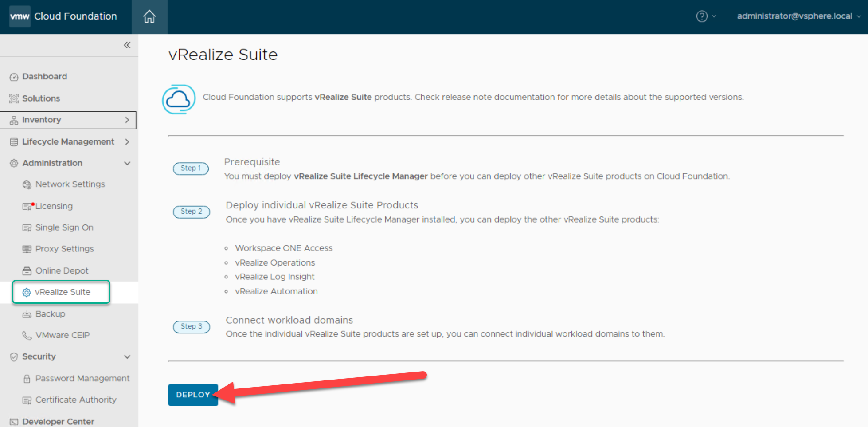Click the Online Depot icon
868x427 pixels.
point(27,270)
